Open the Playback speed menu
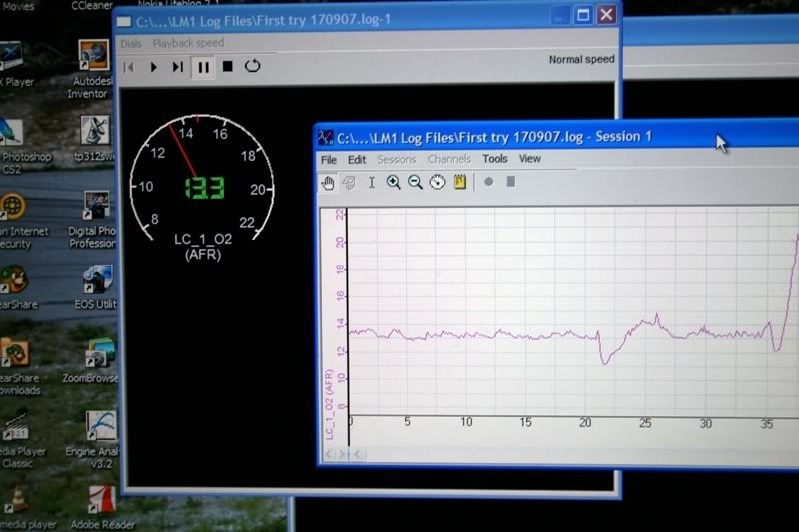This screenshot has height=532, width=799. (x=188, y=44)
